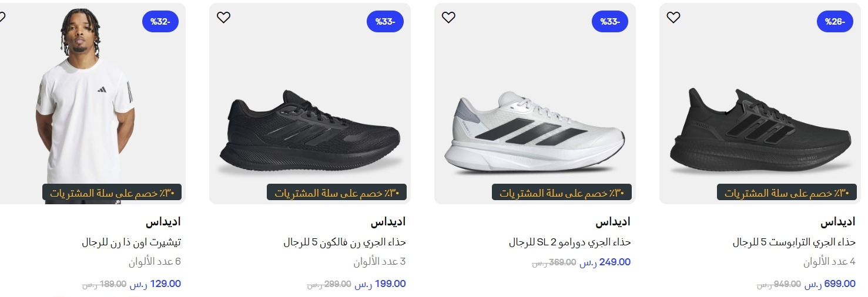The height and width of the screenshot is (297, 868).
Task: Click the -32% discount badge on t-shirt
Action: 160,22
